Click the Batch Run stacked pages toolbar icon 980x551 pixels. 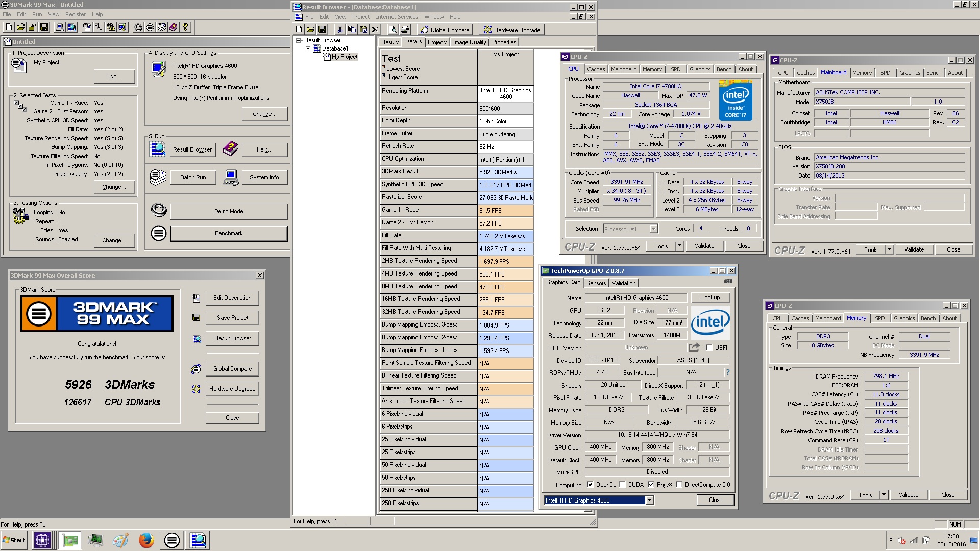[162, 28]
